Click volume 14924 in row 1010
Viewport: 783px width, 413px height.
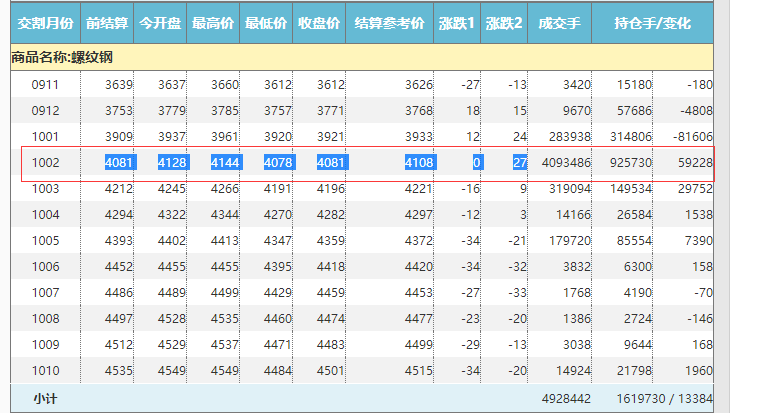[x=573, y=371]
